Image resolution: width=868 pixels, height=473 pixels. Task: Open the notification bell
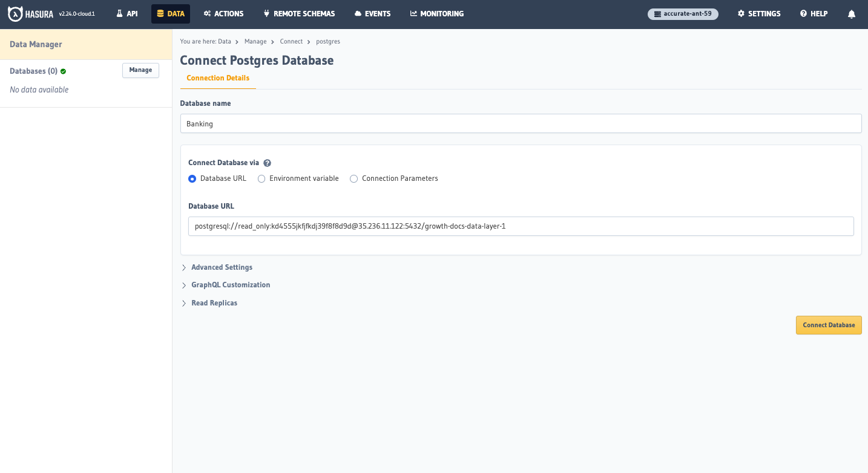[x=852, y=13]
